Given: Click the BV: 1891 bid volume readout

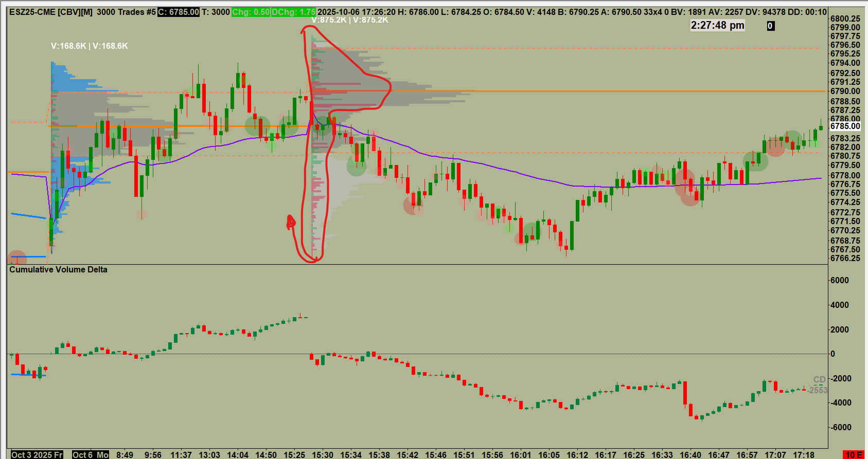Looking at the screenshot, I should point(687,12).
